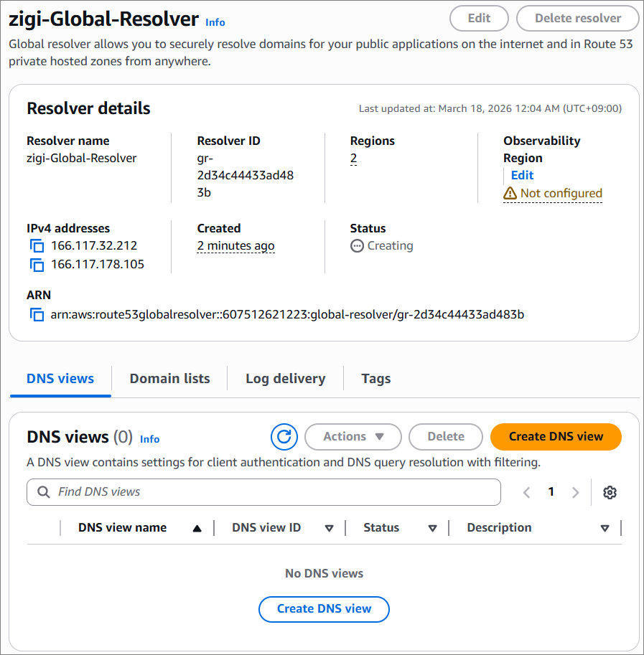
Task: Click the Resolver ID value gr-2d34c44433ad483b
Action: [246, 176]
